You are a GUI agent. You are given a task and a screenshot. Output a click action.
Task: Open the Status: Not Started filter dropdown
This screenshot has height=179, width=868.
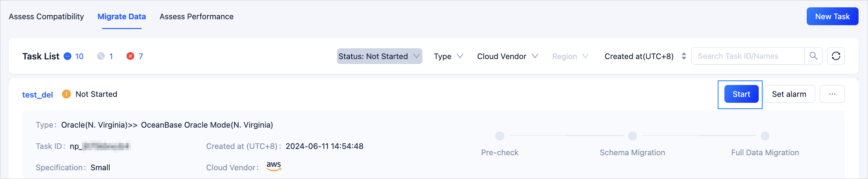[x=379, y=56]
